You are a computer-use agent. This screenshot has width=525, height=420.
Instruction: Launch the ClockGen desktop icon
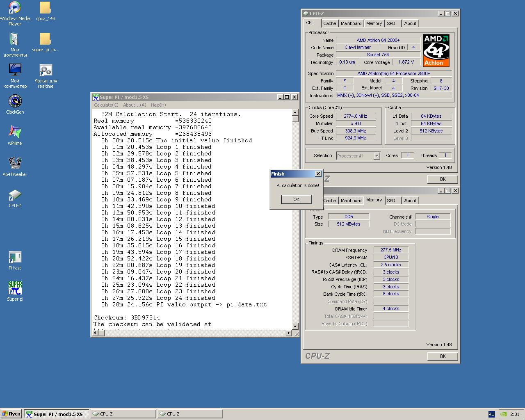15,105
